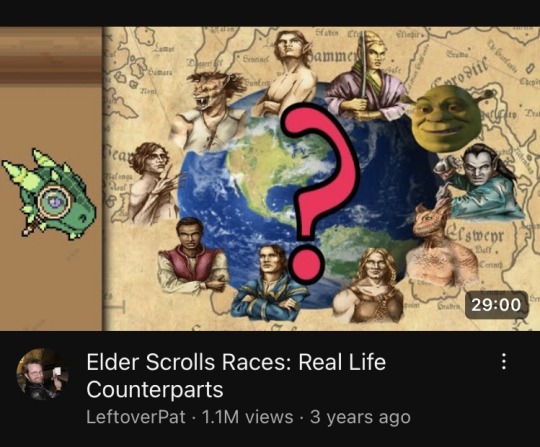Click the 3 years ago text
The width and height of the screenshot is (540, 447).
pyautogui.click(x=360, y=417)
